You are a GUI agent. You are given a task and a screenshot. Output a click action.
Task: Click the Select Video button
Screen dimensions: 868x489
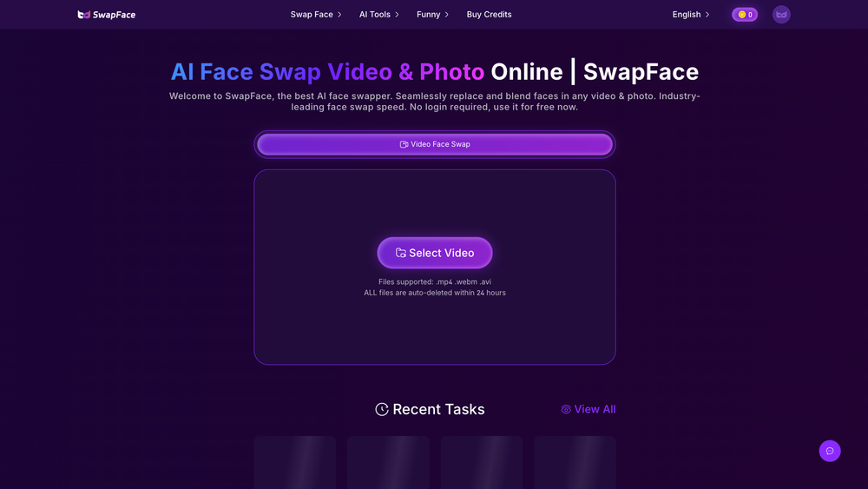click(x=435, y=253)
